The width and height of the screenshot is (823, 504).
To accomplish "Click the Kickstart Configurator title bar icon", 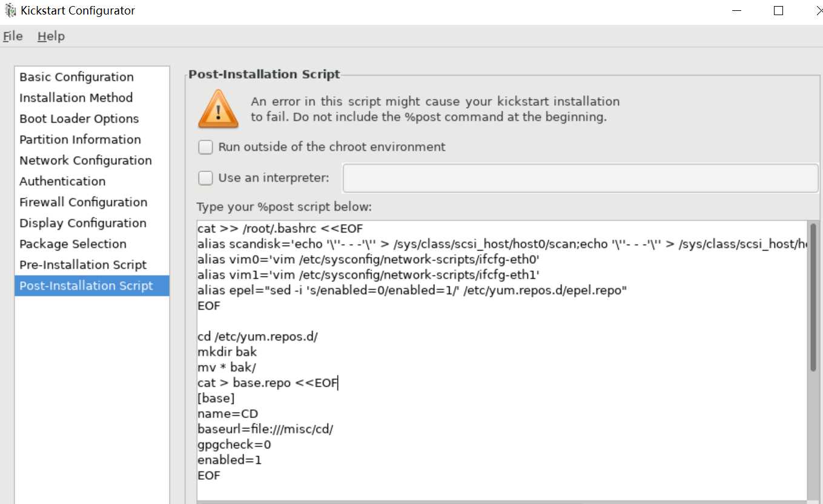I will pyautogui.click(x=10, y=10).
